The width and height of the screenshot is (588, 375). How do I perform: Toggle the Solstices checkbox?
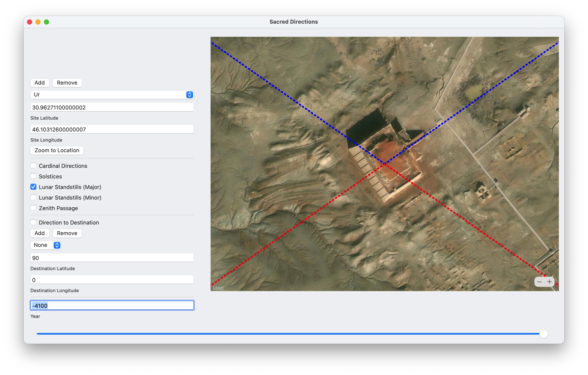(33, 176)
